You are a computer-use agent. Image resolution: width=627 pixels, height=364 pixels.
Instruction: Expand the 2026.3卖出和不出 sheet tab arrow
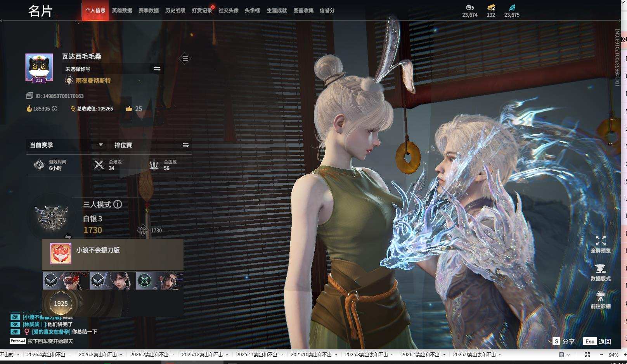121,355
